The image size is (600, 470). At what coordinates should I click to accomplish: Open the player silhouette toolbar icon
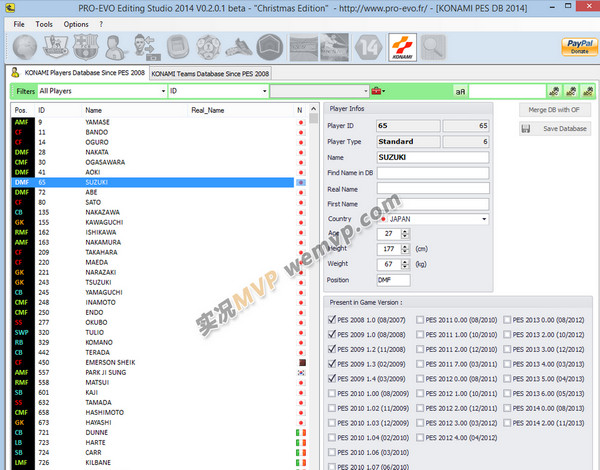pos(116,47)
